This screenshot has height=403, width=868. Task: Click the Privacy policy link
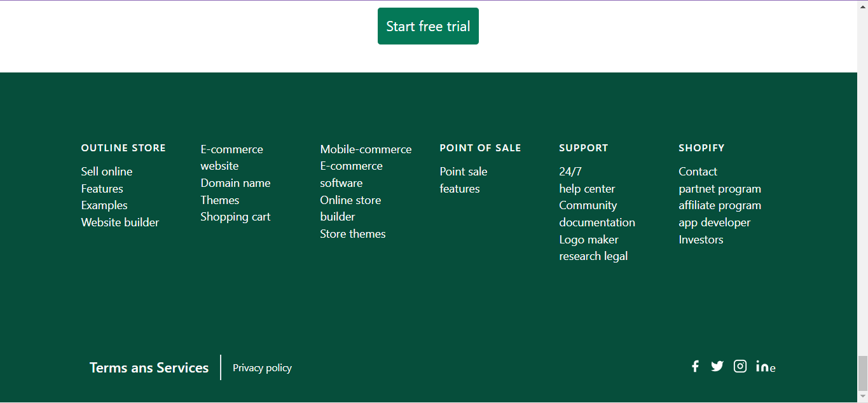coord(262,367)
